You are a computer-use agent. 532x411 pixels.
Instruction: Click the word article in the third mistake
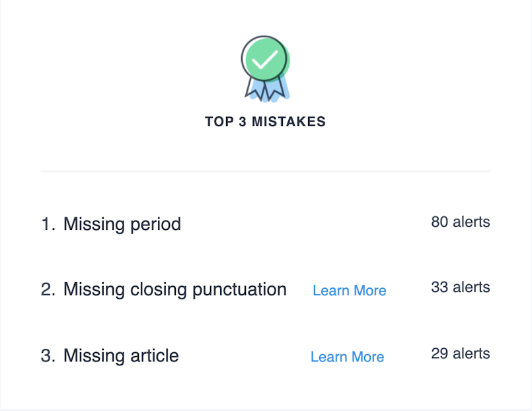155,355
